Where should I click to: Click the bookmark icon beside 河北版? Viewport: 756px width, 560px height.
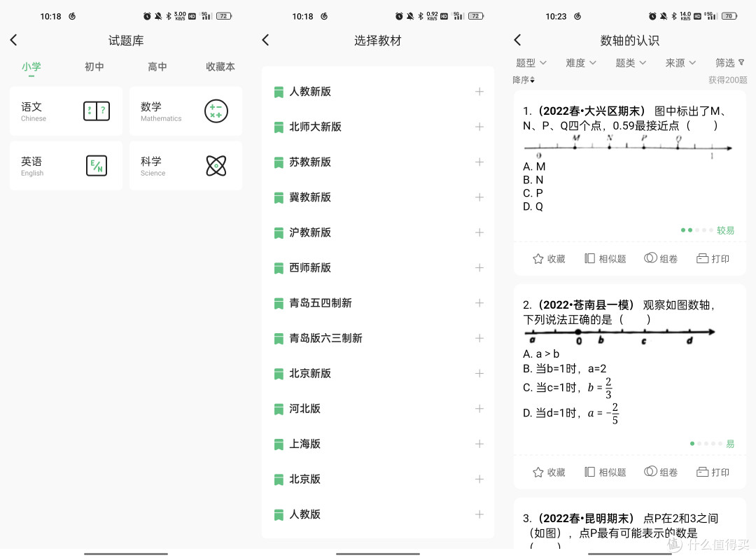(279, 409)
